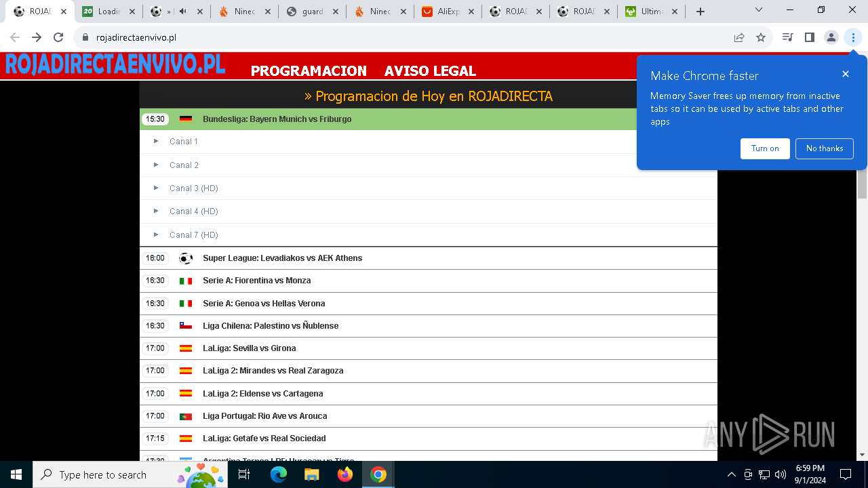Open Canal 7 (HD) stream link

[x=194, y=235]
